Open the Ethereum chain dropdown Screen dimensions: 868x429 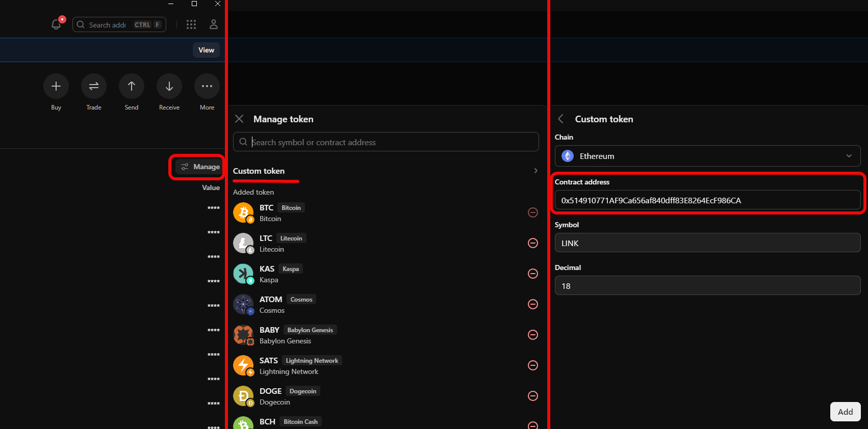(x=707, y=156)
